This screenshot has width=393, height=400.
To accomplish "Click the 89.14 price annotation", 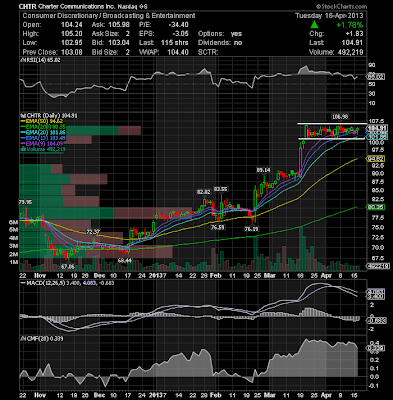I will [263, 170].
